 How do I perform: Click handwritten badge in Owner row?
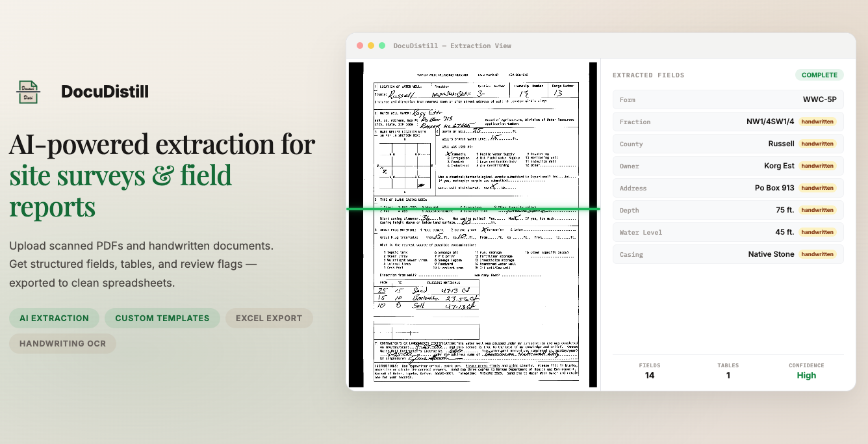[817, 166]
